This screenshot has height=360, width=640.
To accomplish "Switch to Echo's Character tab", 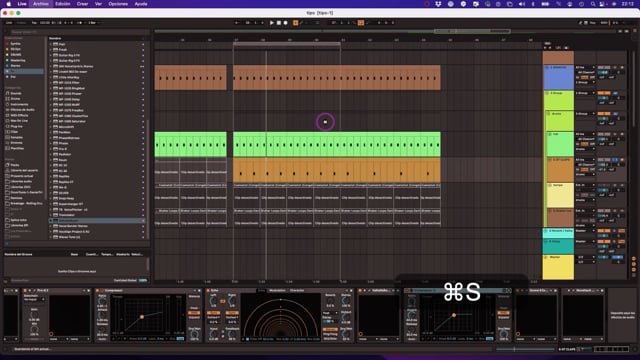I will 297,291.
